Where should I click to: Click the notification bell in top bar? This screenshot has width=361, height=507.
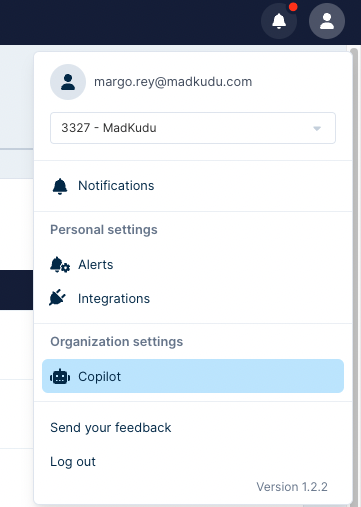pyautogui.click(x=279, y=21)
